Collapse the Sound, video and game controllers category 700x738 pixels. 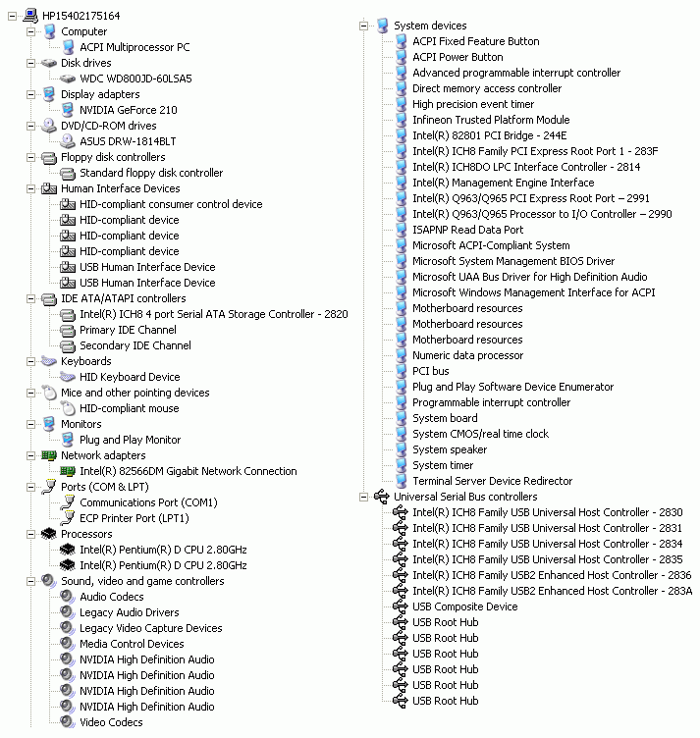(x=31, y=581)
